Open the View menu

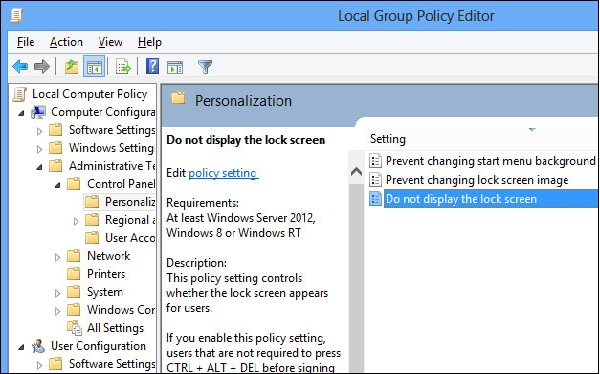110,42
